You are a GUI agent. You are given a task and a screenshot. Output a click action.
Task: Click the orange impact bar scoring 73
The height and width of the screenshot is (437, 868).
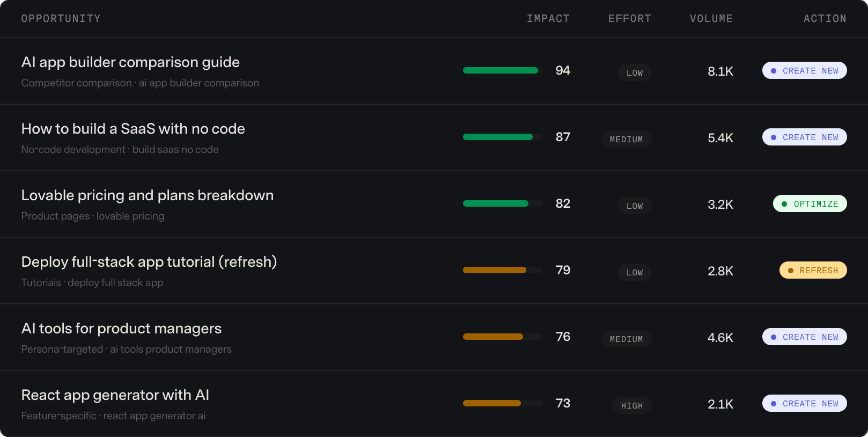[503, 403]
